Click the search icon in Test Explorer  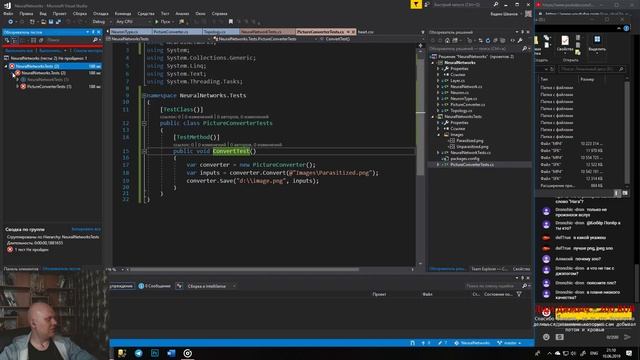tap(95, 40)
